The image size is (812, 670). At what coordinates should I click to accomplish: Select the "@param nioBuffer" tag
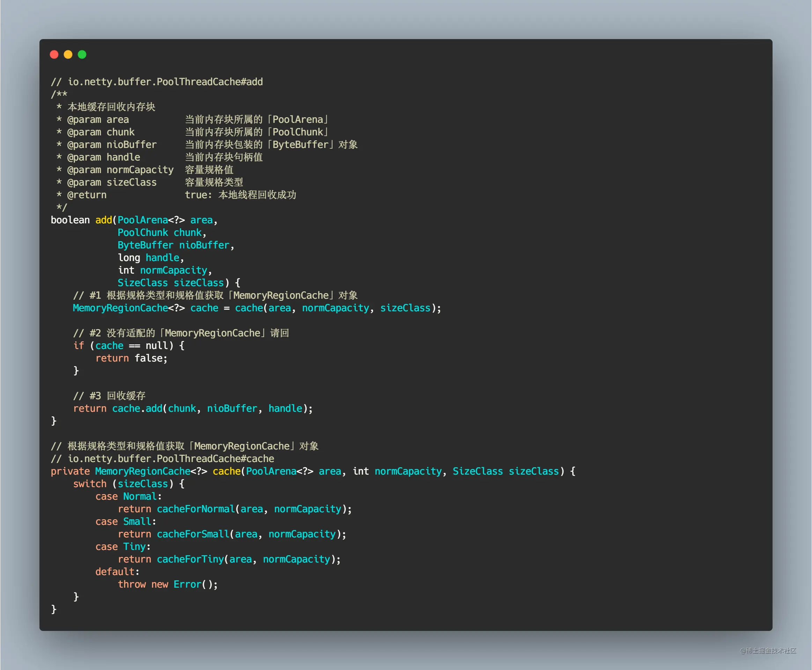pos(112,145)
